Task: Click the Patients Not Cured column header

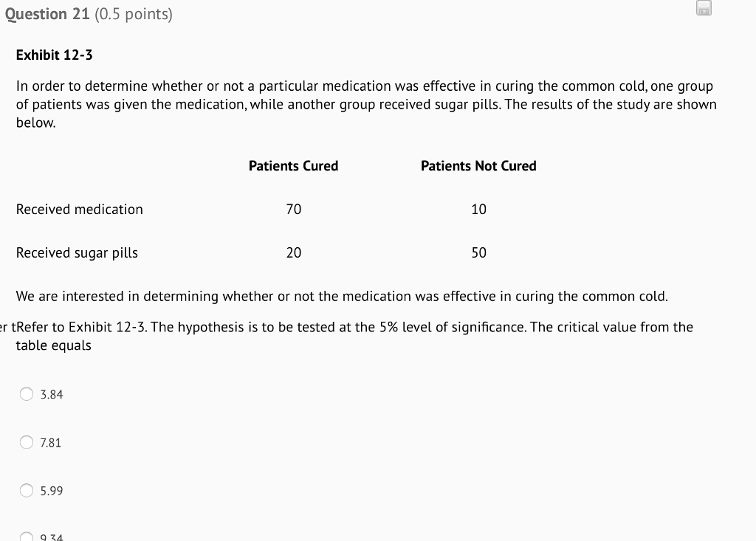Action: click(478, 166)
